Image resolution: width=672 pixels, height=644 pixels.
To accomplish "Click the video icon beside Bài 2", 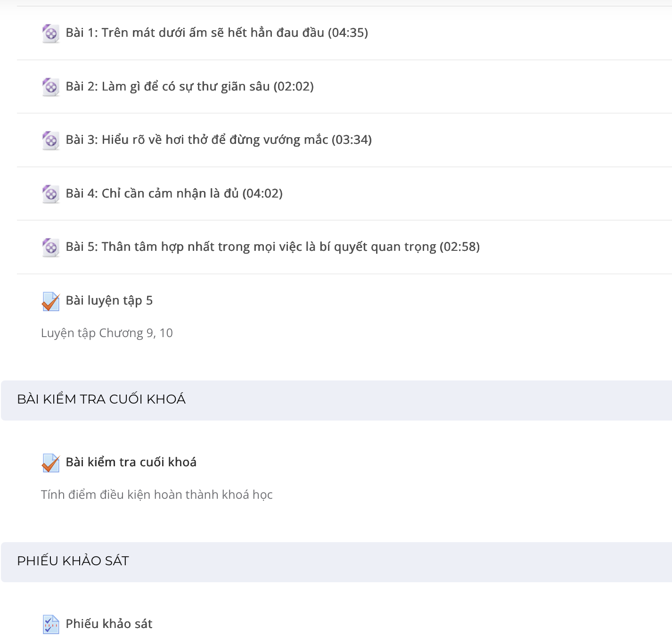I will (50, 87).
